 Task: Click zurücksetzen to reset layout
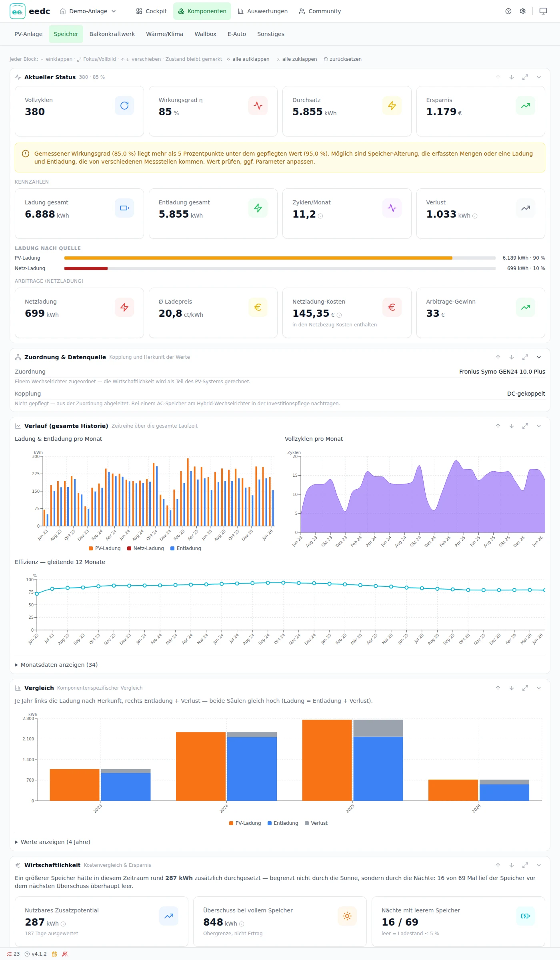tap(342, 59)
